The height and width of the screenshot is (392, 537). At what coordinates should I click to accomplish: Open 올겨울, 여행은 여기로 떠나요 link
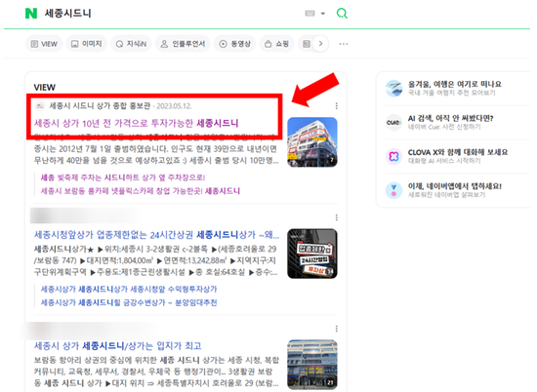pyautogui.click(x=454, y=84)
